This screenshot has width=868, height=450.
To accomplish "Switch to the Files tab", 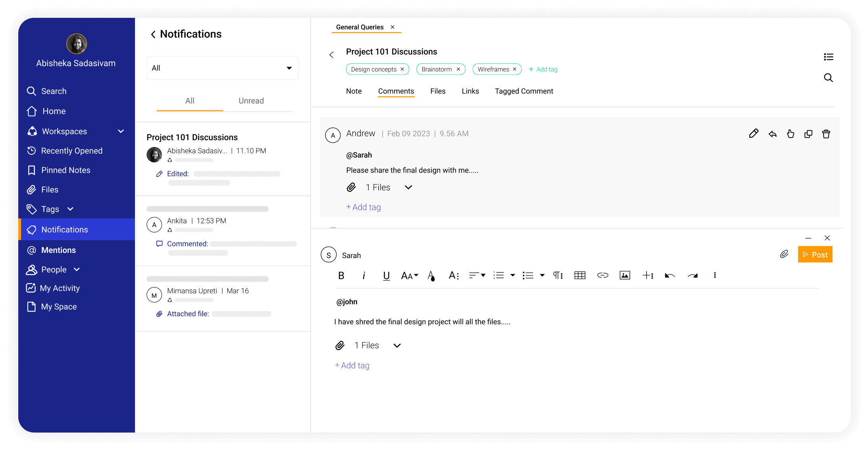I will pyautogui.click(x=438, y=91).
